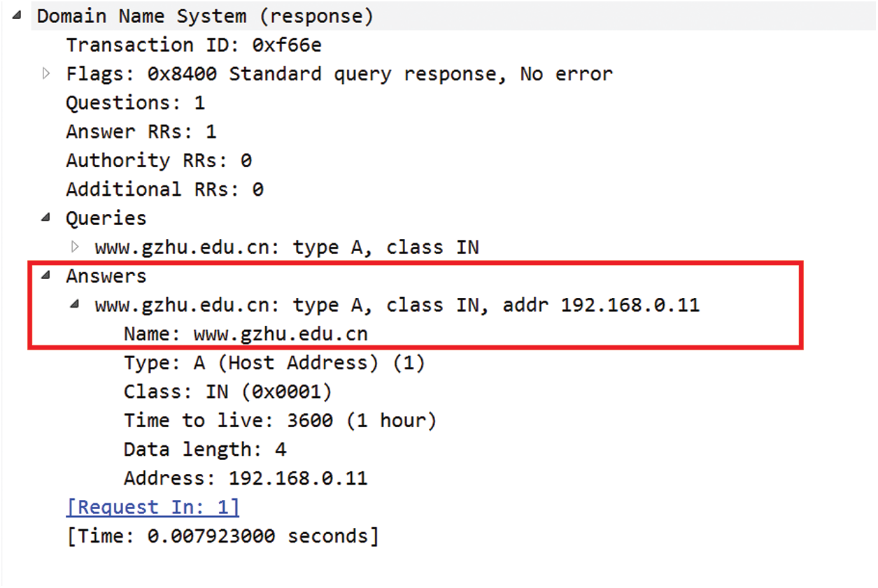Expand the www.gzhu.edu.cn query entry
Viewport: 878px width, 588px height.
coord(76,247)
